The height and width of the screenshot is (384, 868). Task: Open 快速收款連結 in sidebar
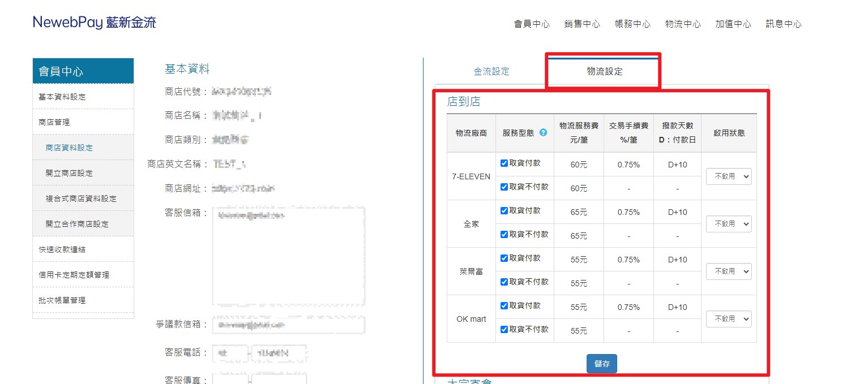click(83, 249)
